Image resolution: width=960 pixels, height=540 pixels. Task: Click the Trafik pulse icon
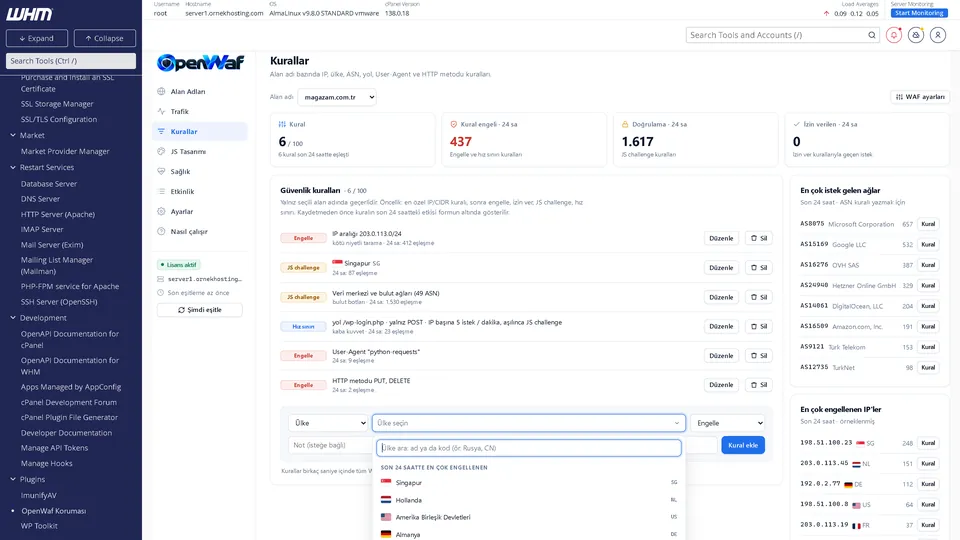tap(161, 111)
